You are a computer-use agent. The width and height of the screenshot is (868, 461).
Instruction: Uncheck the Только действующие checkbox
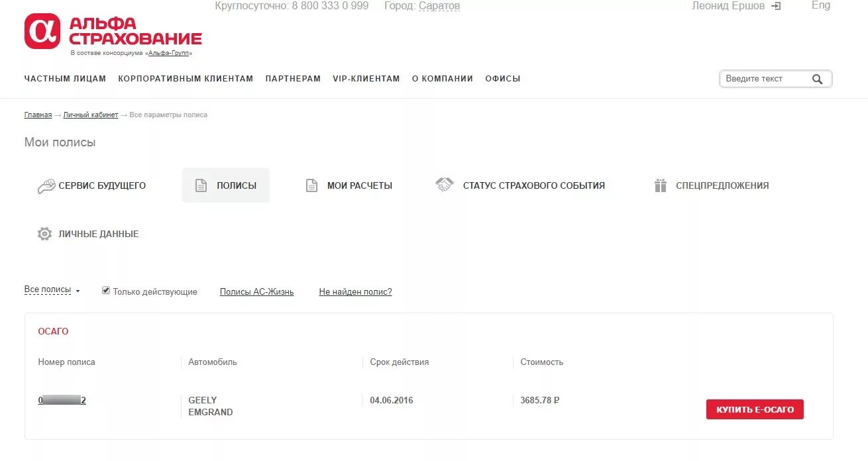click(x=106, y=291)
